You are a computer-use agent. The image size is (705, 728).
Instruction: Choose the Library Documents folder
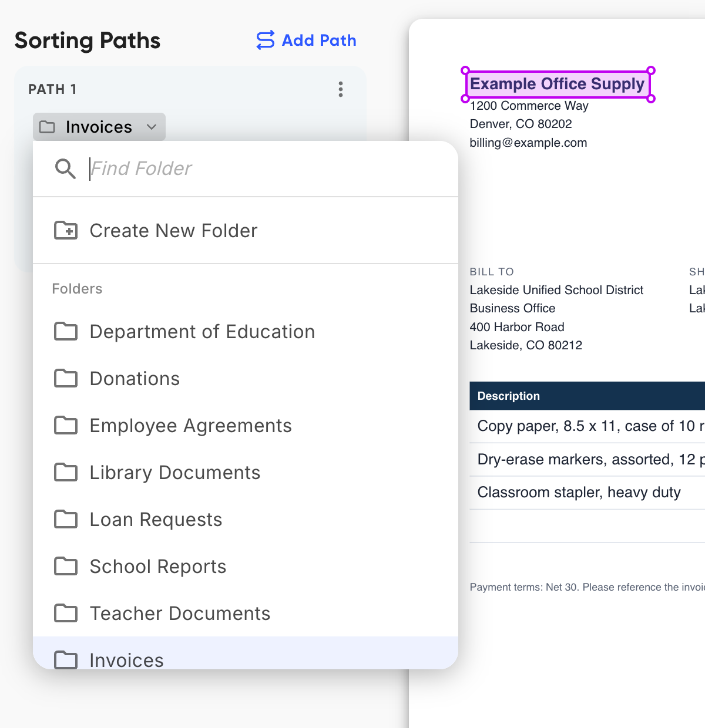pos(246,473)
